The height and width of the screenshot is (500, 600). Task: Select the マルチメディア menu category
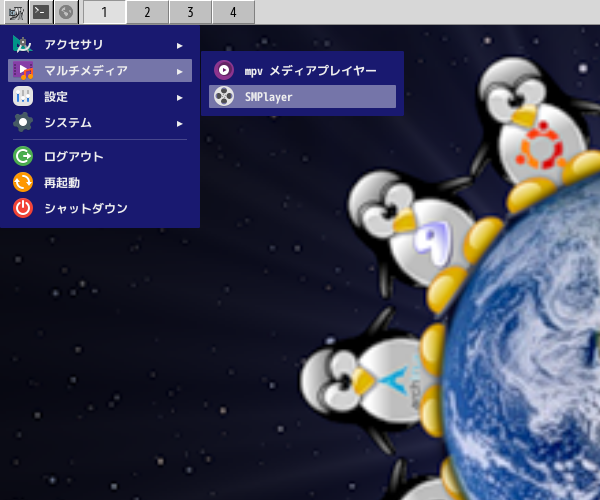click(100, 70)
